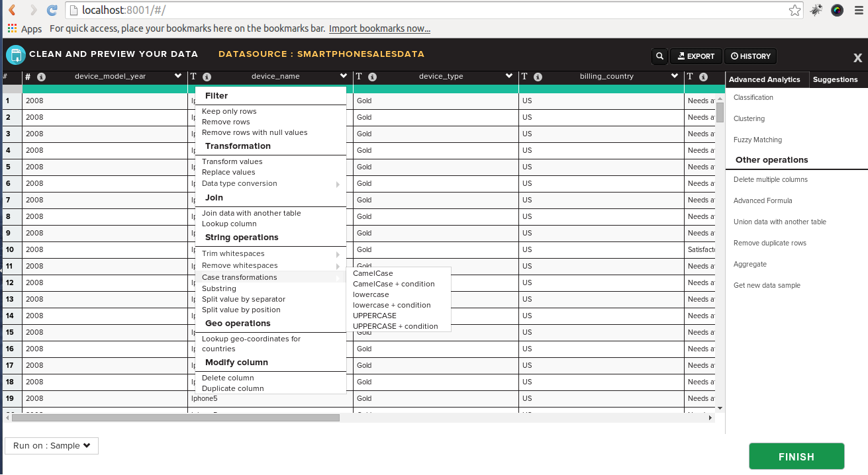Open search with magnifier icon
Viewport: 868px width, 475px height.
tap(659, 56)
